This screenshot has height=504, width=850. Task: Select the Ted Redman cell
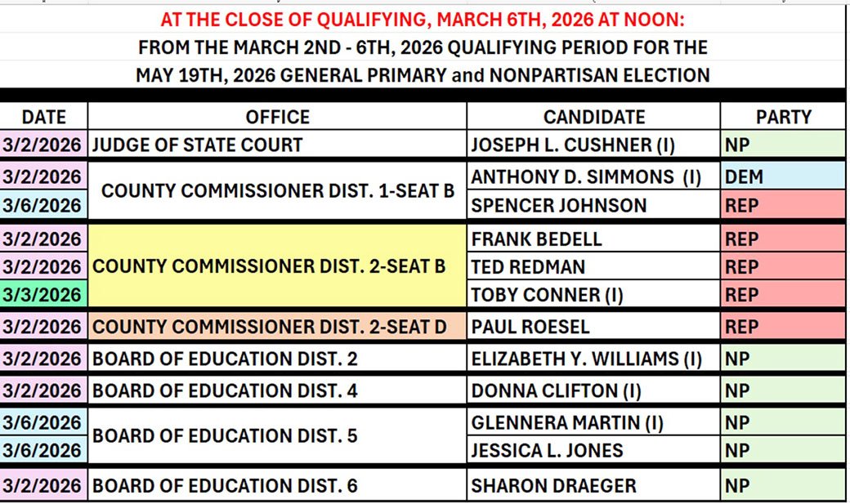click(x=593, y=266)
